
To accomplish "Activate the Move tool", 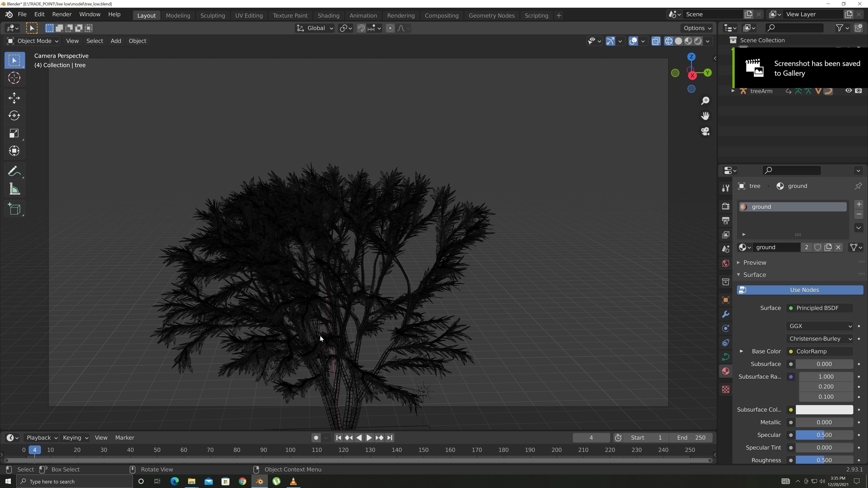I will coord(14,98).
